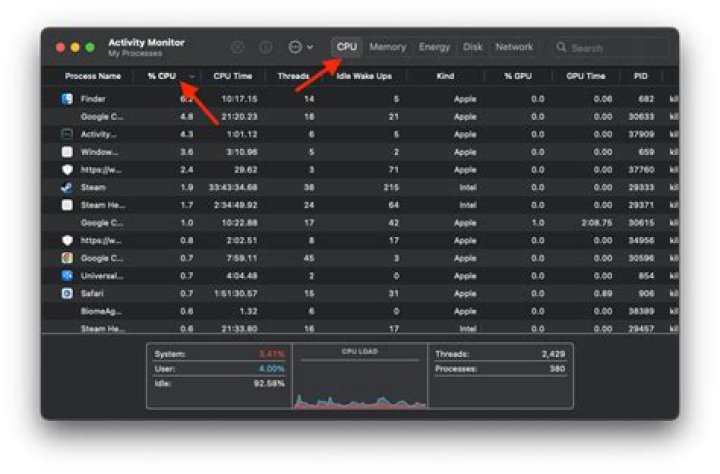Switch to the CPU tab
The width and height of the screenshot is (720, 474).
coord(347,47)
